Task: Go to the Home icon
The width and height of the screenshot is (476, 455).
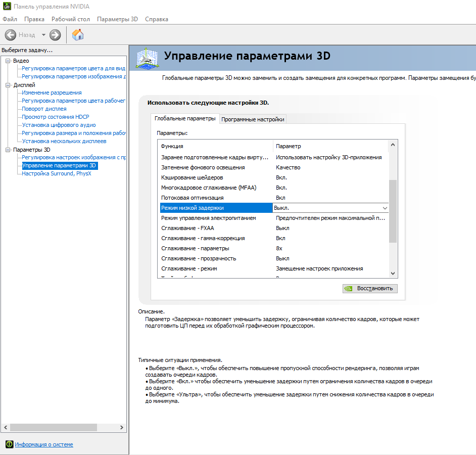Action: 78,34
